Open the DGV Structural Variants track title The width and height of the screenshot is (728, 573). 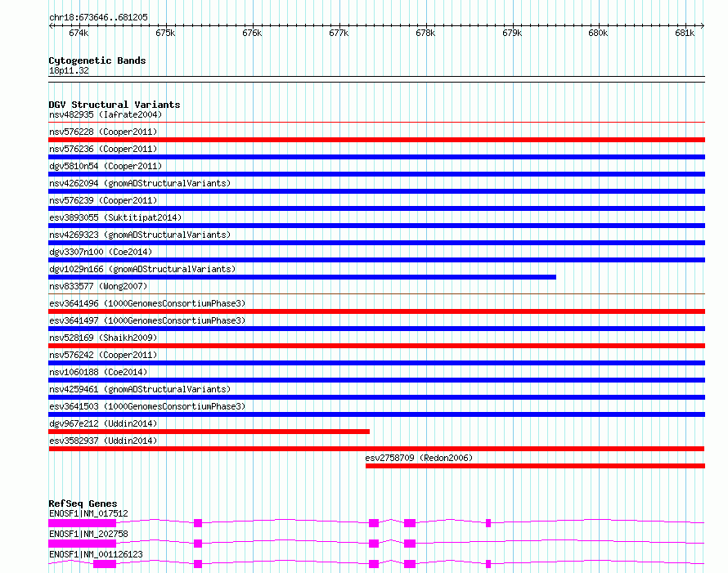pyautogui.click(x=115, y=105)
